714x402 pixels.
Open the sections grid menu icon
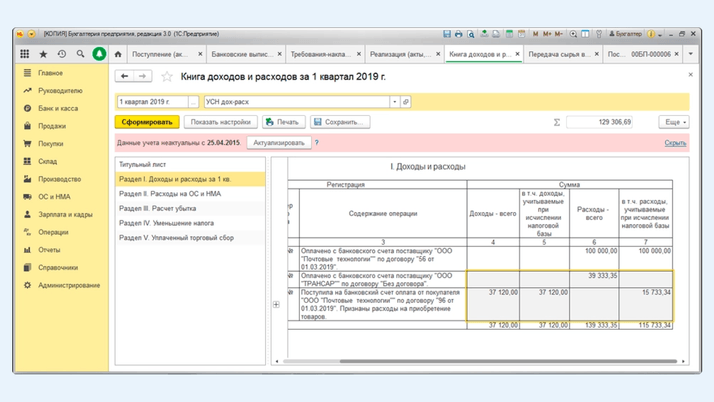pyautogui.click(x=26, y=54)
